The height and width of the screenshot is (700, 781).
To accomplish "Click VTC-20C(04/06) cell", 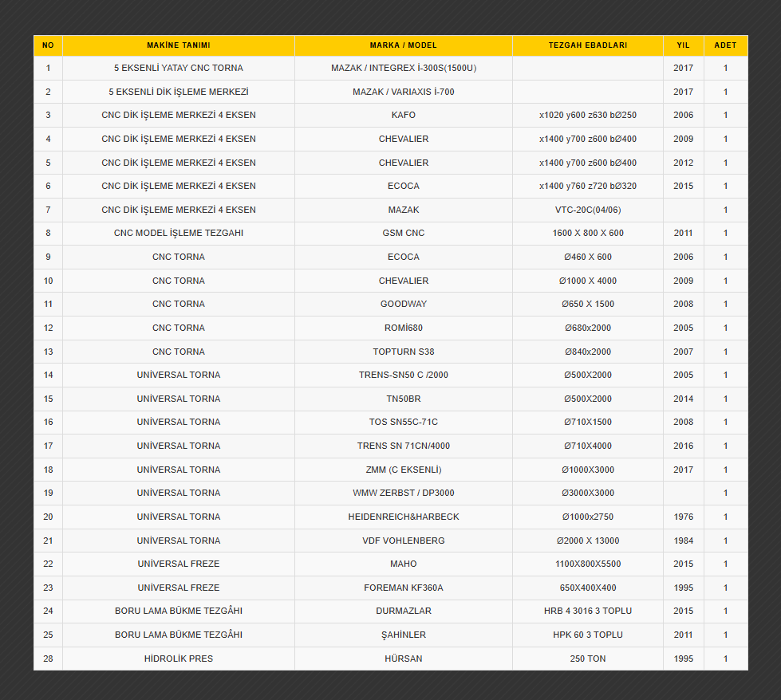I will [x=588, y=210].
